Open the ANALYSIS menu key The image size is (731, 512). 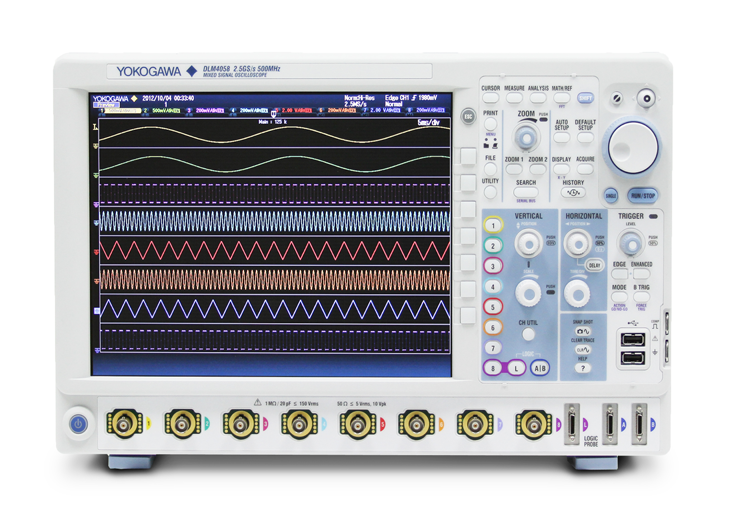[538, 98]
